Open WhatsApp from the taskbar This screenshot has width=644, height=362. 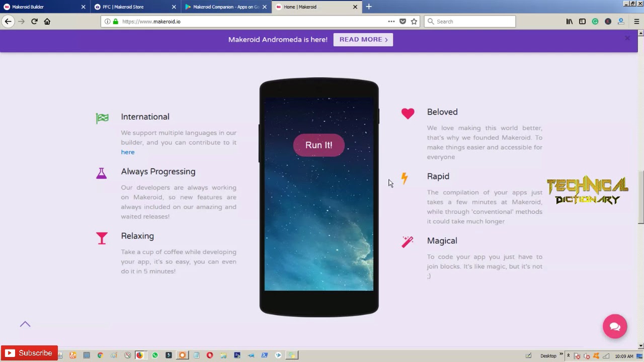point(155,355)
